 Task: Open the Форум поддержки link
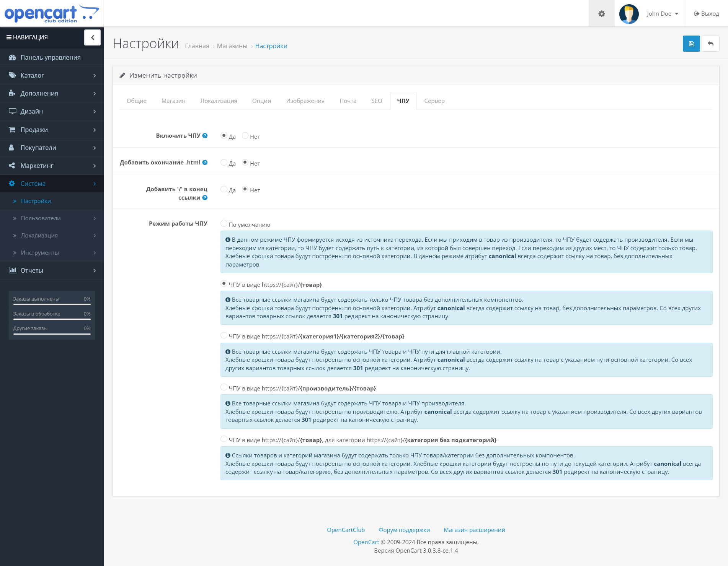click(x=403, y=530)
